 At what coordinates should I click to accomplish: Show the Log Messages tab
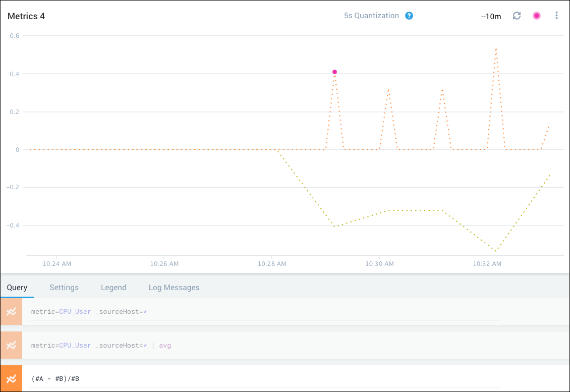tap(174, 288)
